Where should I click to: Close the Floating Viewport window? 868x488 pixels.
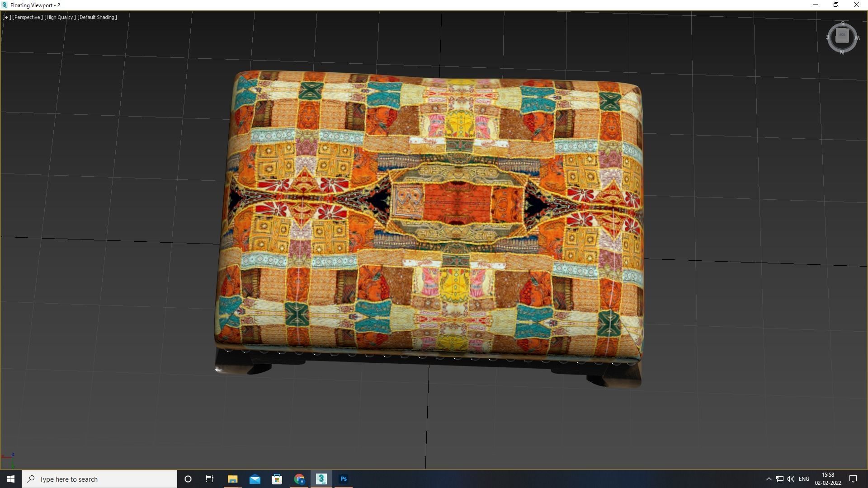click(x=857, y=5)
